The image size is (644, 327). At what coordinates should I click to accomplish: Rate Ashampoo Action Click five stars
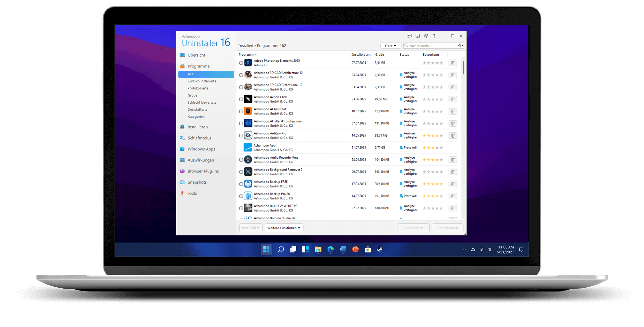click(441, 100)
